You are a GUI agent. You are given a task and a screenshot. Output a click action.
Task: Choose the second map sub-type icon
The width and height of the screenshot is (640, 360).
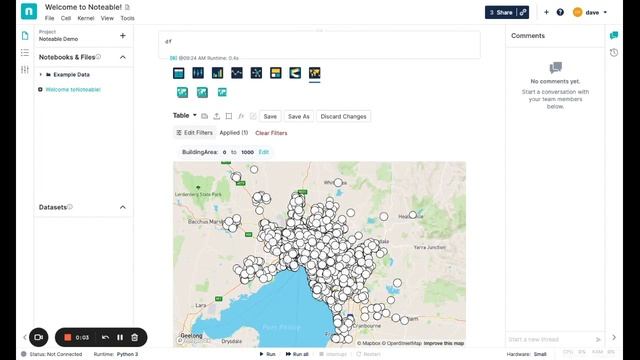coord(202,92)
